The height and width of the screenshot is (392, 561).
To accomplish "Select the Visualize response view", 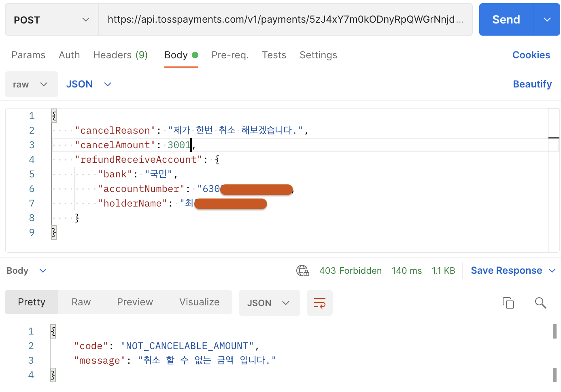I will coord(199,302).
